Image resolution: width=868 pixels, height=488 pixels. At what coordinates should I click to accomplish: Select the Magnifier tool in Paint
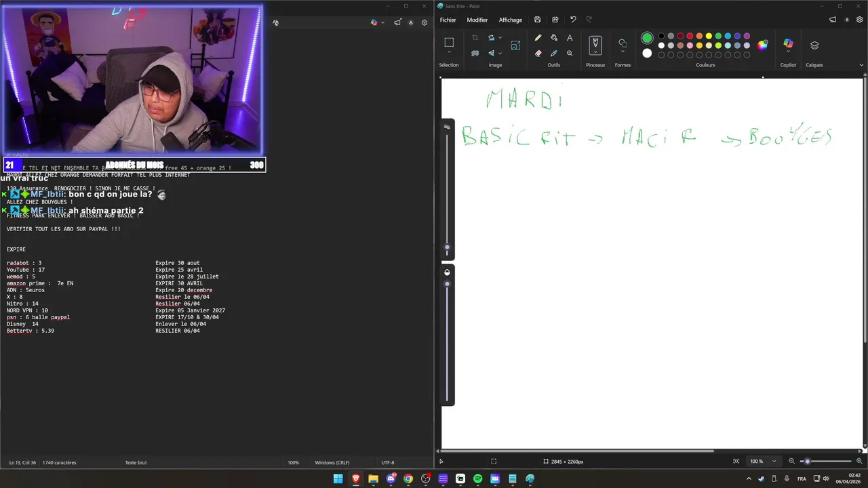coord(570,53)
